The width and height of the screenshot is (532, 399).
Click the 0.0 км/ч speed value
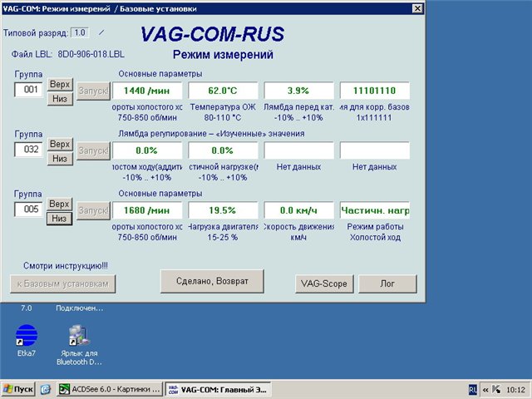coord(299,210)
